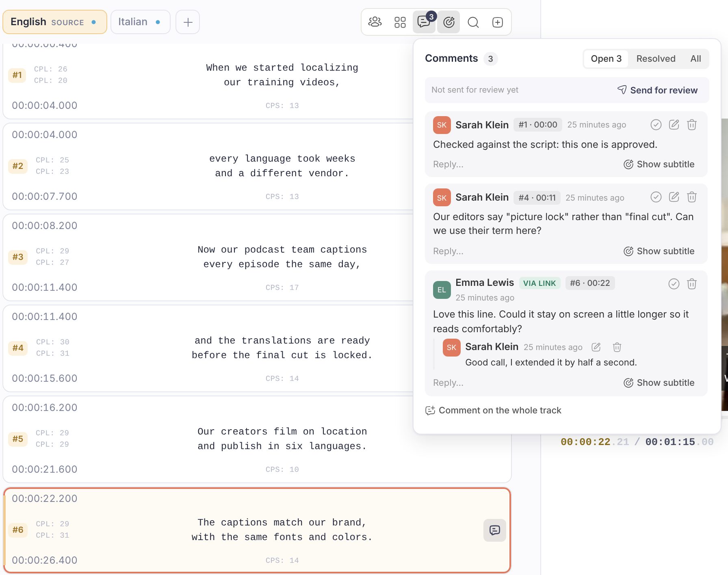Select subtitle text 'When we started localizing'

coord(282,68)
